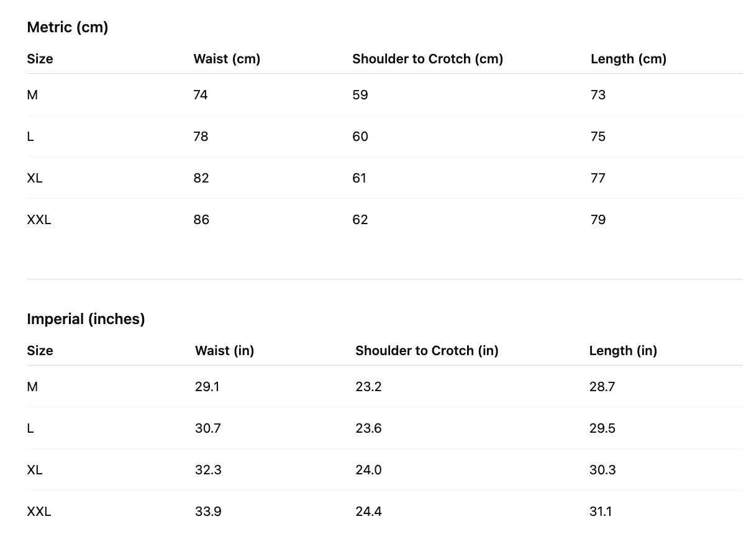754x560 pixels.
Task: Click the Shoulder to Crotch (in) header
Action: pos(427,351)
